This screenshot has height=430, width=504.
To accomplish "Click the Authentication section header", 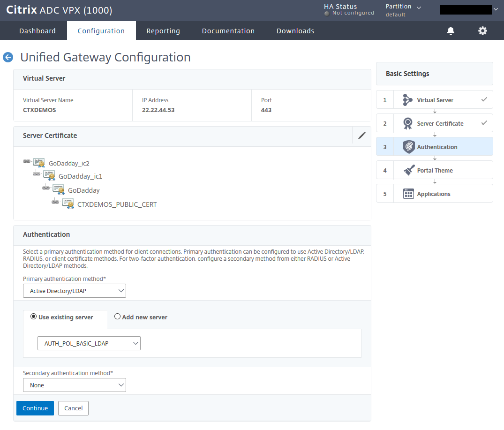I will (x=192, y=234).
